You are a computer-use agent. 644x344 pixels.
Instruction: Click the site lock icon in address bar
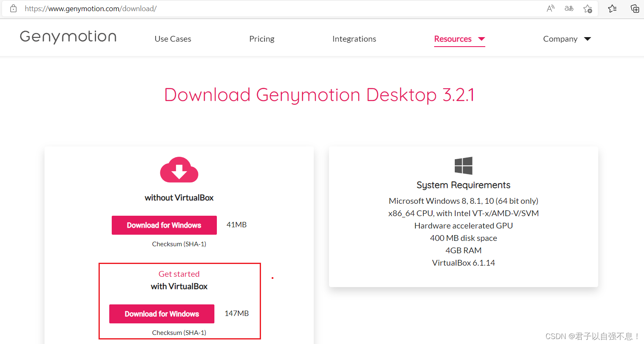coord(13,8)
